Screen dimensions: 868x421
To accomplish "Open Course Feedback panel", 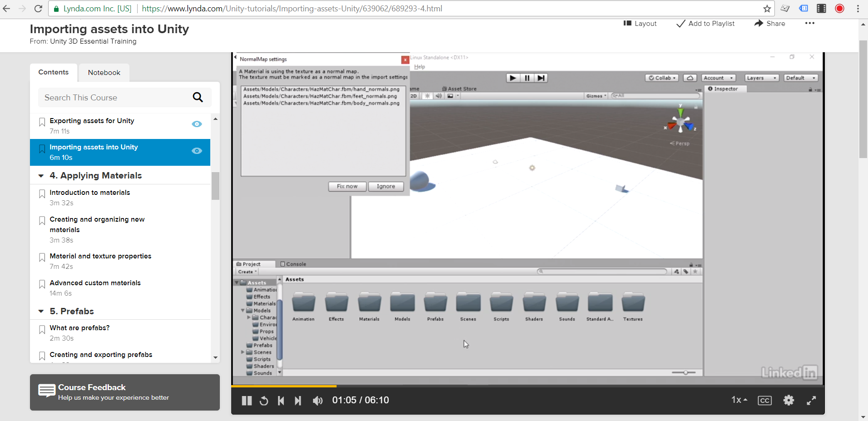I will tap(125, 392).
